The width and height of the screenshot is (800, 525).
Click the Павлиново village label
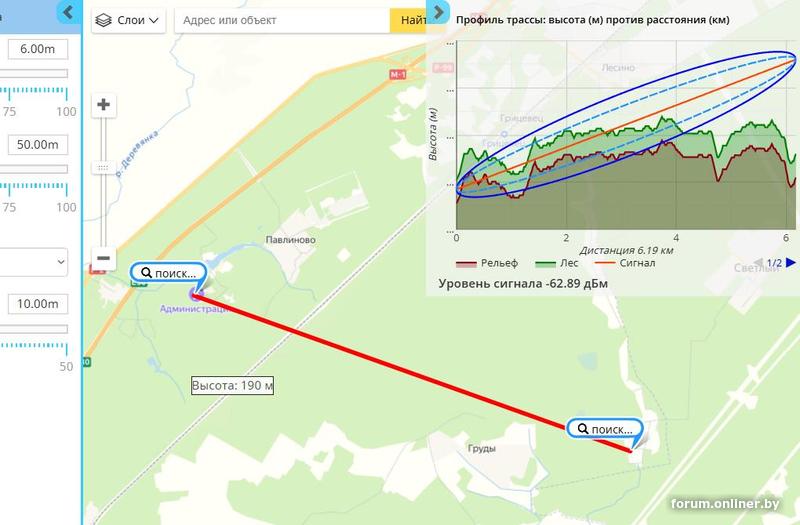pyautogui.click(x=290, y=240)
